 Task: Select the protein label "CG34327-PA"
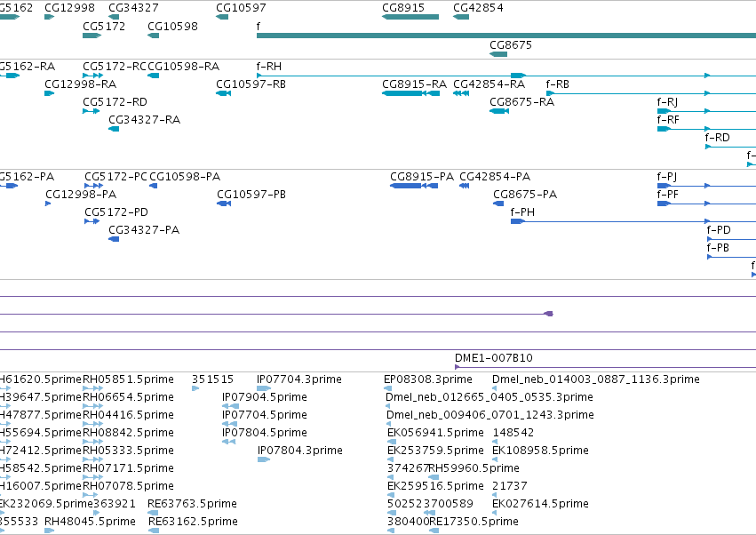(144, 230)
